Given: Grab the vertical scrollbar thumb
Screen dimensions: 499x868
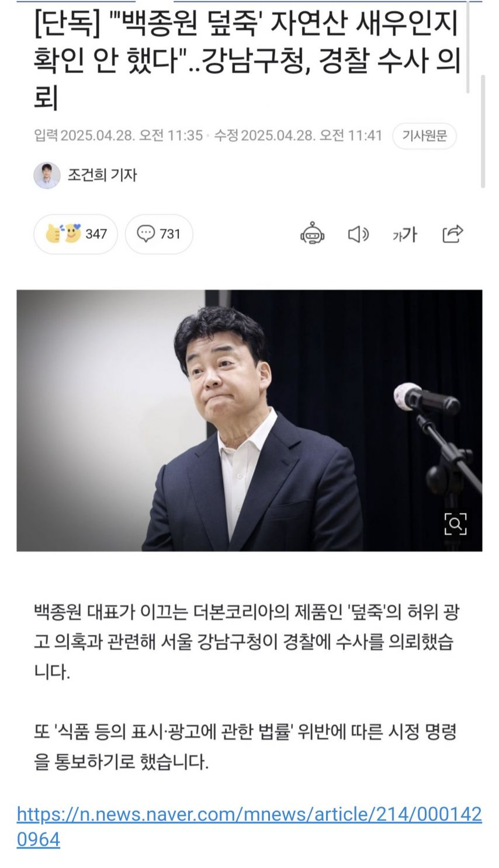Looking at the screenshot, I should coord(483,131).
